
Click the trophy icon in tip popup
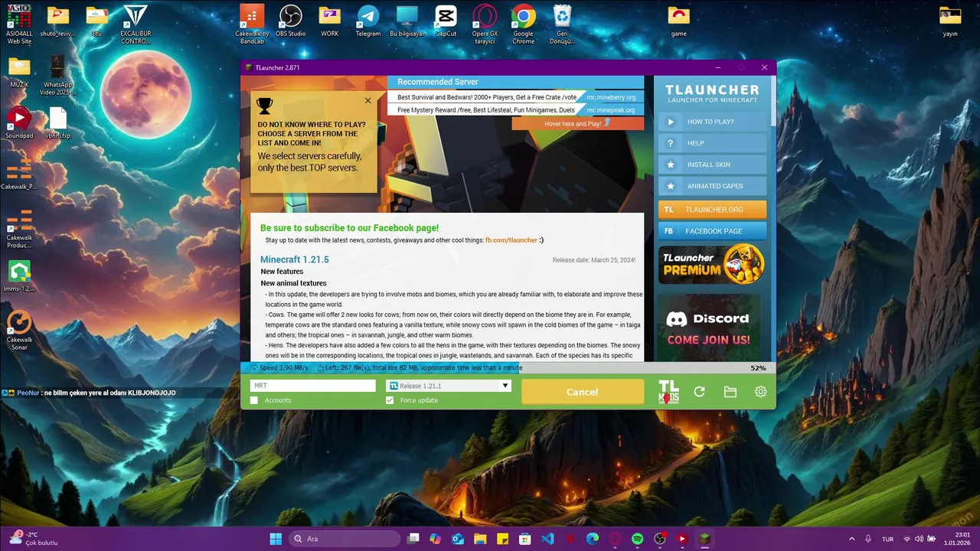click(264, 106)
